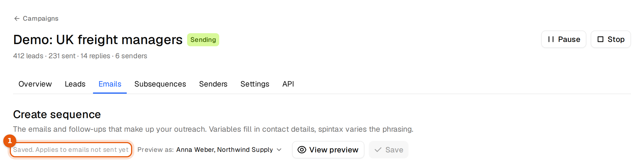Click the orange numbered badge 1
The width and height of the screenshot is (644, 166).
10,141
